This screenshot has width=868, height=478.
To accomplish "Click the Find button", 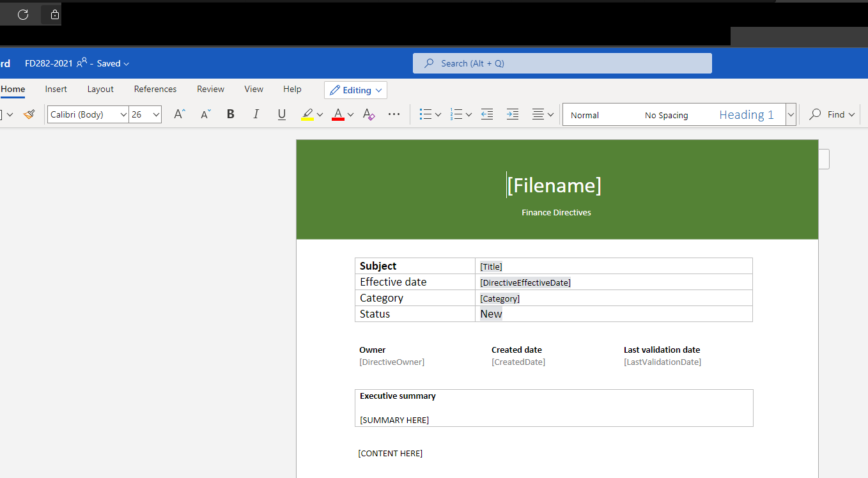I will tap(832, 114).
